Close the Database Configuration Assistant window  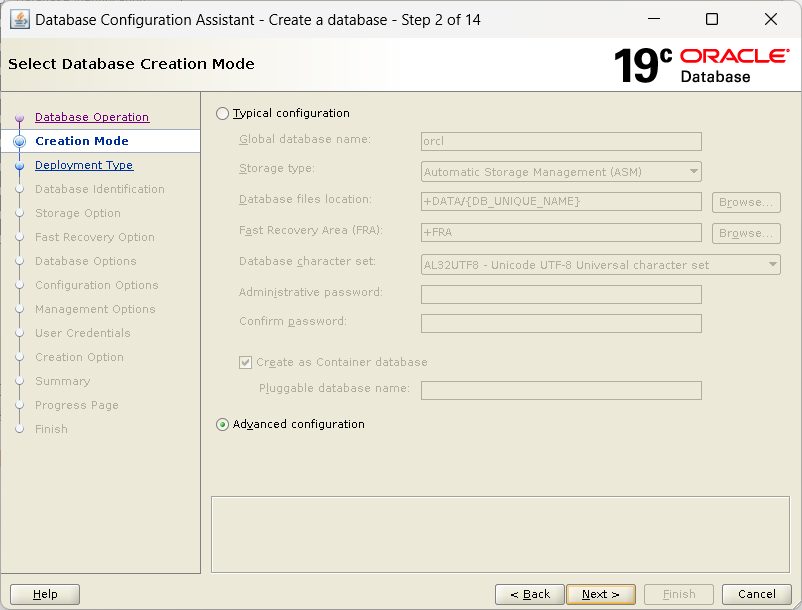tap(770, 19)
